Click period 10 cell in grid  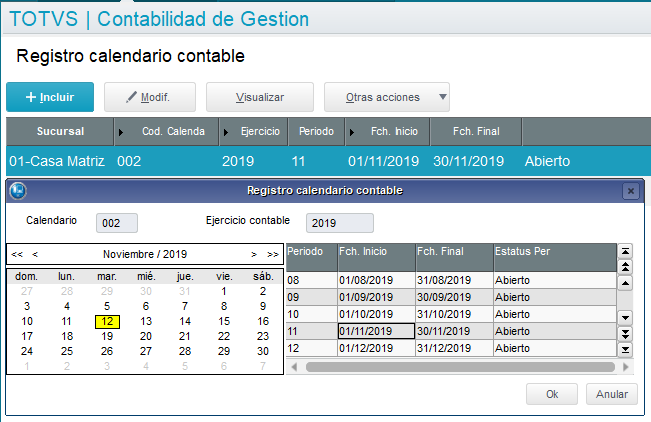point(311,314)
